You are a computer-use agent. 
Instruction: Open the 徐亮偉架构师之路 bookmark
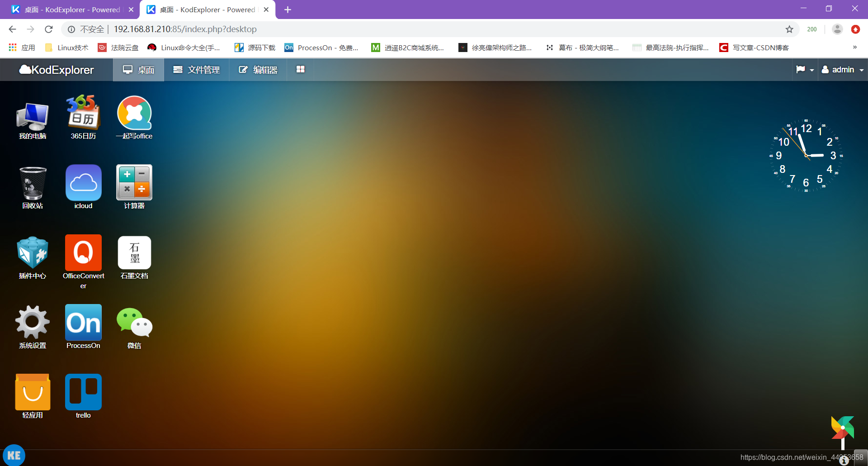point(495,48)
